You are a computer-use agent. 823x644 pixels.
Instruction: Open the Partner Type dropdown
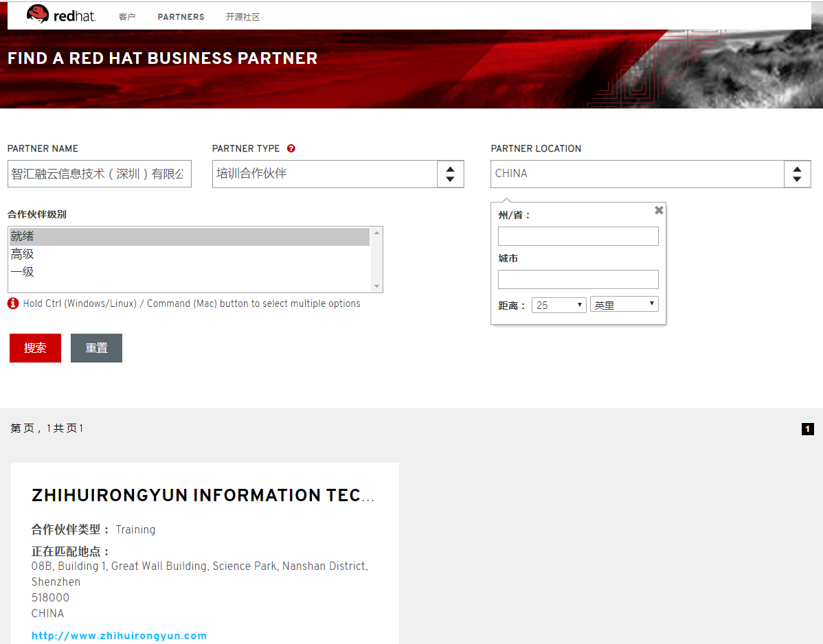click(338, 174)
